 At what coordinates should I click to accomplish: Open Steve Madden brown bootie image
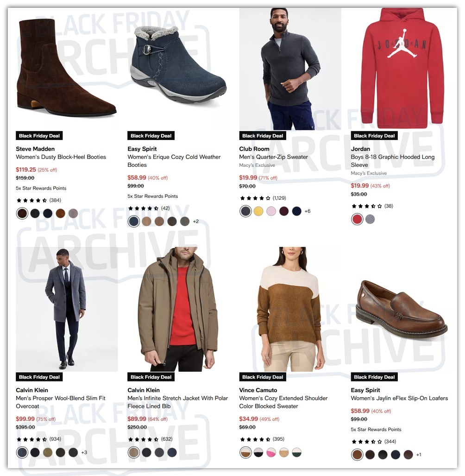pos(67,69)
